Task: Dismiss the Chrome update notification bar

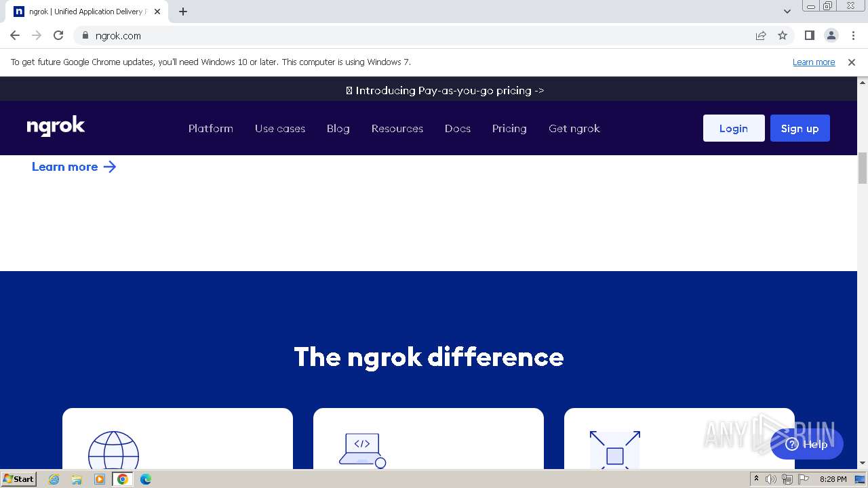Action: pos(852,62)
